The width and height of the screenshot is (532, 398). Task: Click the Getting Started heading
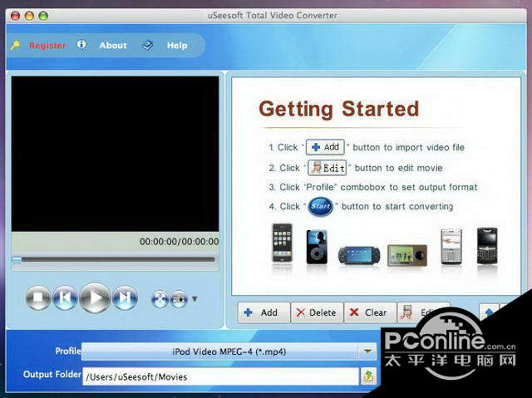pos(339,109)
